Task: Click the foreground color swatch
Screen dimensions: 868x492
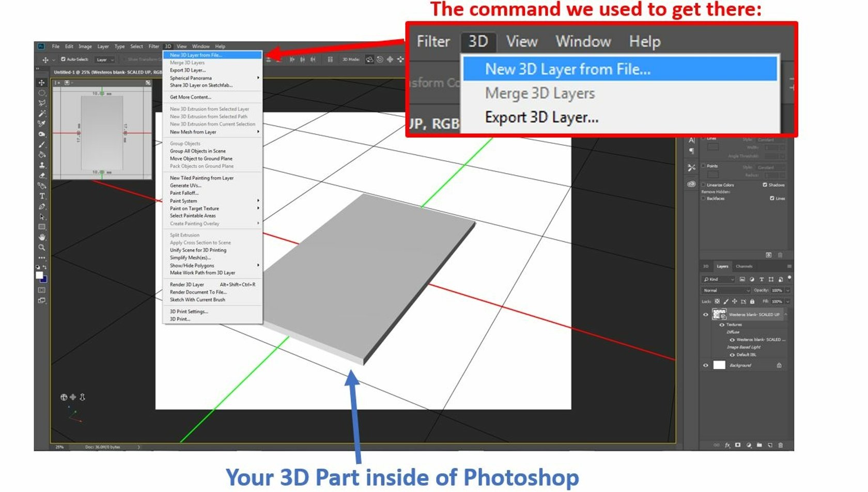Action: click(x=39, y=275)
